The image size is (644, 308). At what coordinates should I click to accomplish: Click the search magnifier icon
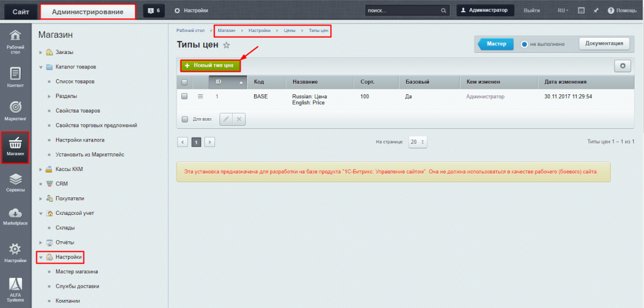click(443, 11)
